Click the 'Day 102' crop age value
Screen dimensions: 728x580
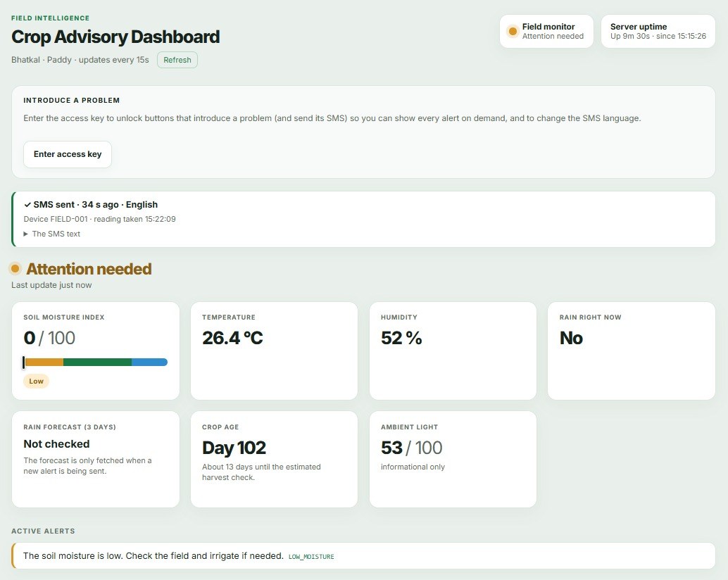[234, 448]
